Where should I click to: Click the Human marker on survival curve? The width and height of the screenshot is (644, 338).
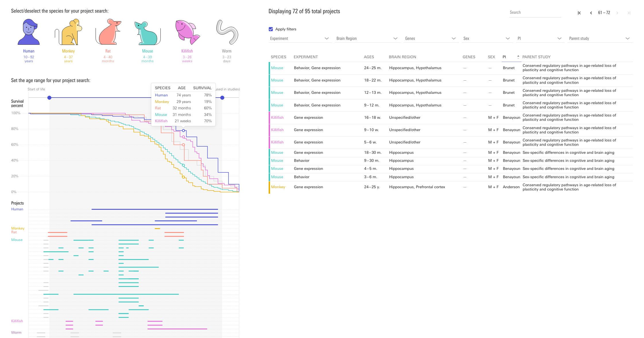(x=183, y=131)
